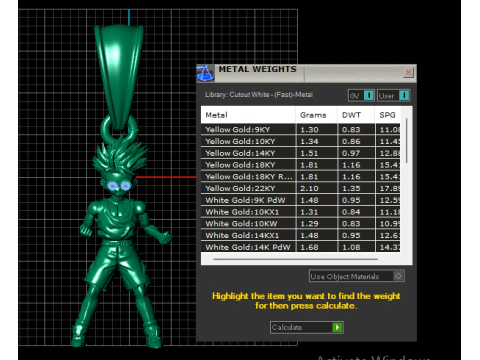
Task: Select the Yellow Gold:10KY row
Action: click(x=300, y=141)
